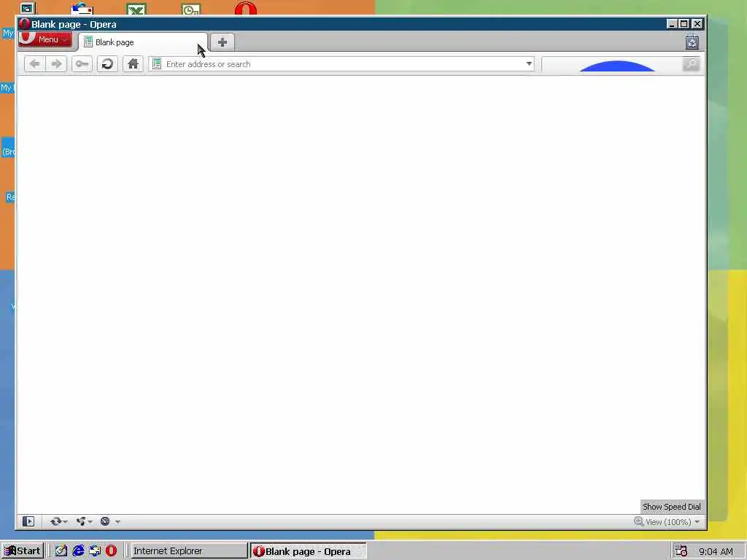Image resolution: width=747 pixels, height=560 pixels.
Task: Expand the address bar history dropdown arrow
Action: coord(529,64)
